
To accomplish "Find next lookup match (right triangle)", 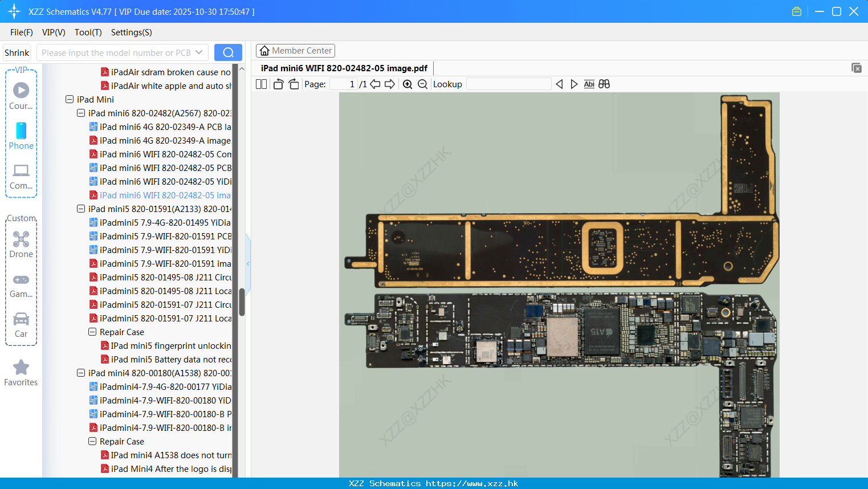I will coord(574,84).
